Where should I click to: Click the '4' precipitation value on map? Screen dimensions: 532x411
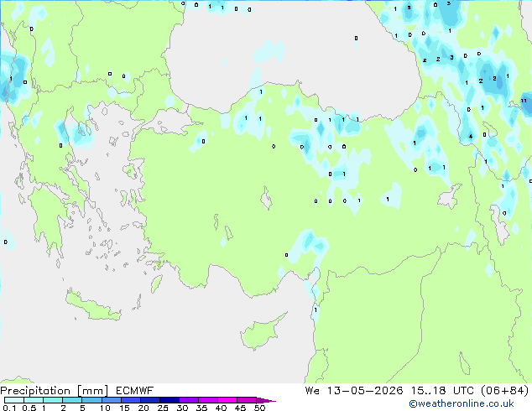pyautogui.click(x=471, y=137)
